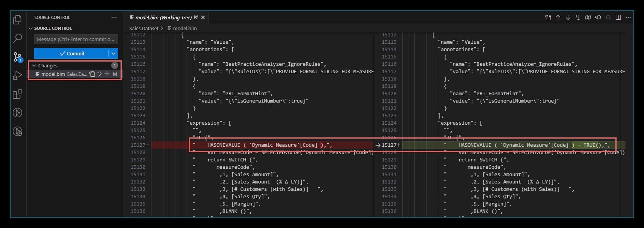644x228 pixels.
Task: Click right pane line number 15117
Action: pos(389,72)
